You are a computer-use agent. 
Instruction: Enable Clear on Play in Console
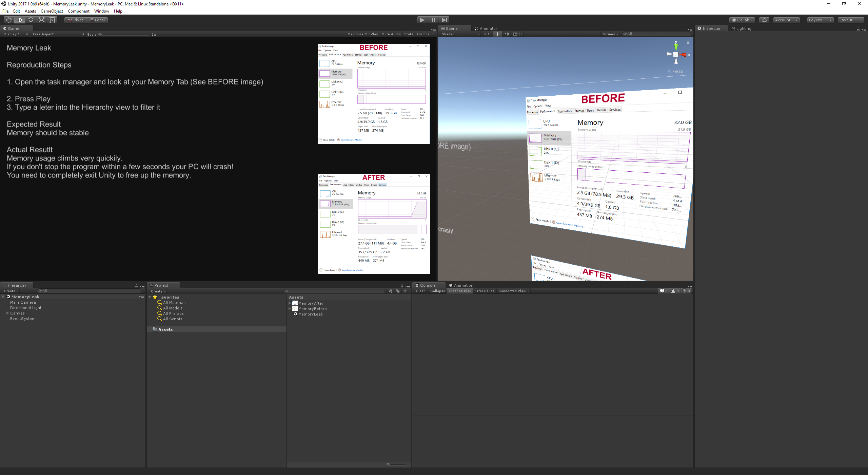point(460,291)
